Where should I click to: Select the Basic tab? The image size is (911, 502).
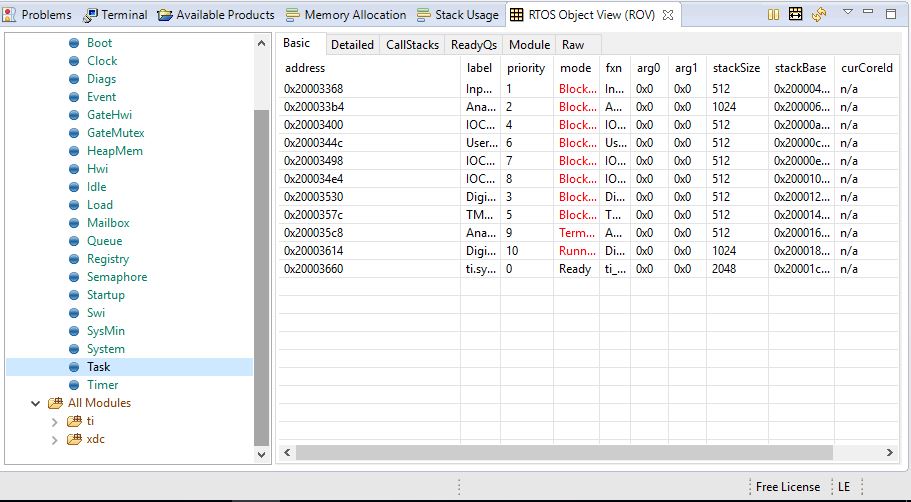point(296,43)
